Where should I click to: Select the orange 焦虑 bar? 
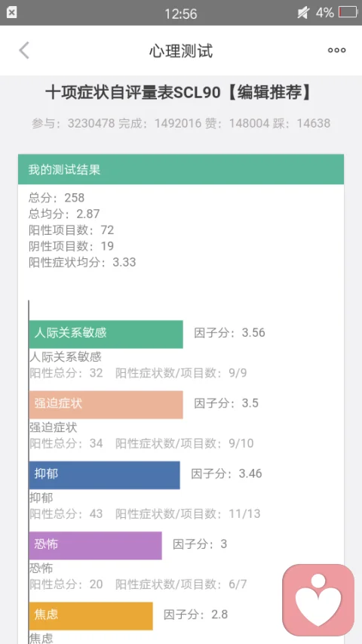(x=90, y=616)
